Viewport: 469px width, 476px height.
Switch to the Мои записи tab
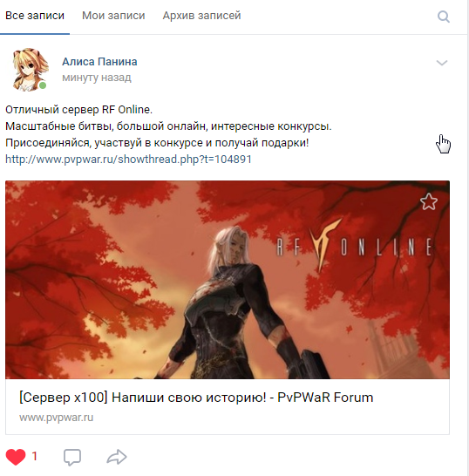[113, 16]
